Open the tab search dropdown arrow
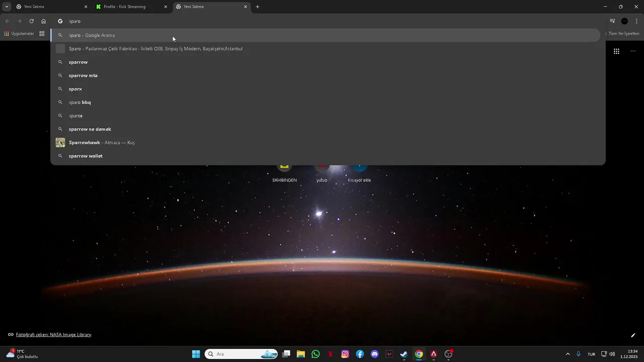 coord(7,7)
